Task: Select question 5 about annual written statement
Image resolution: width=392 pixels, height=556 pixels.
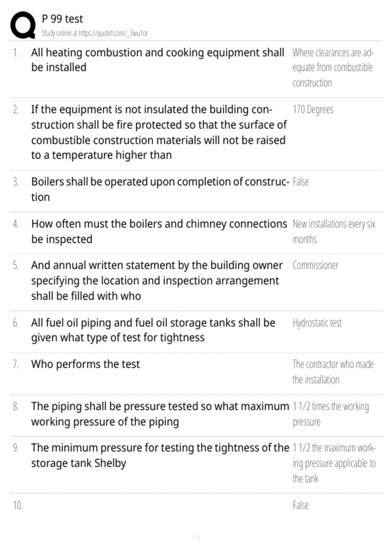Action: (x=157, y=281)
